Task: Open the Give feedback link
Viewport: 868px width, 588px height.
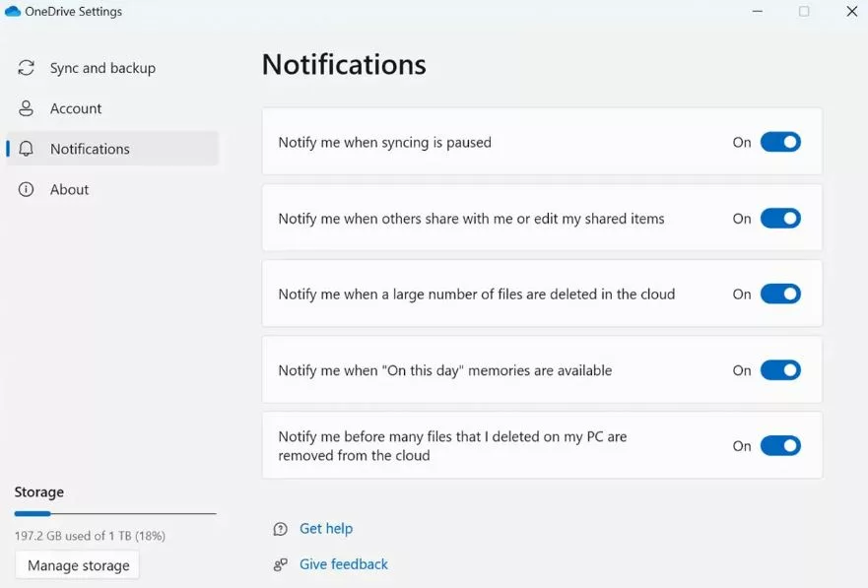Action: pyautogui.click(x=343, y=564)
